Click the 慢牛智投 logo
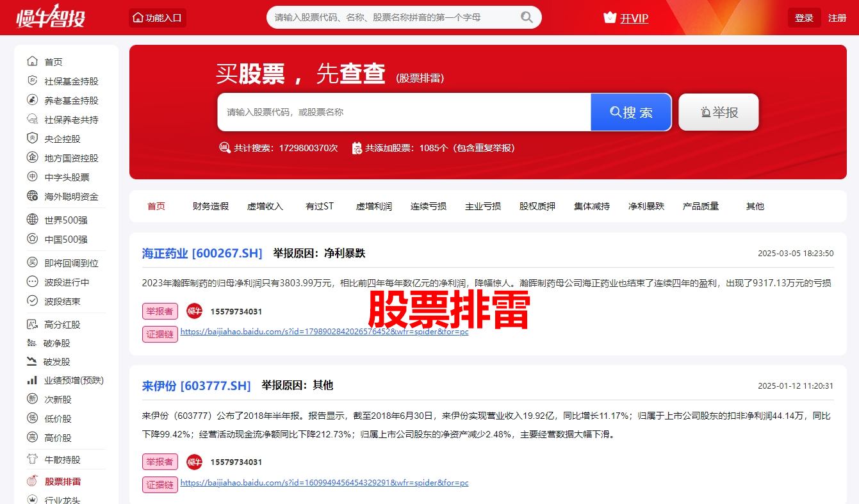The image size is (859, 504). 51,17
